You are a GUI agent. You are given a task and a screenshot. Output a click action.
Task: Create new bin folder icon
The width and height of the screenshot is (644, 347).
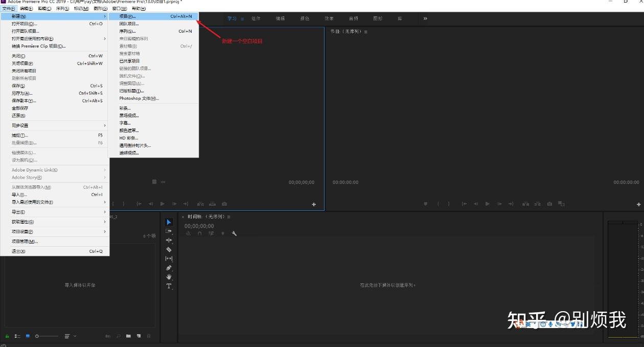click(129, 336)
